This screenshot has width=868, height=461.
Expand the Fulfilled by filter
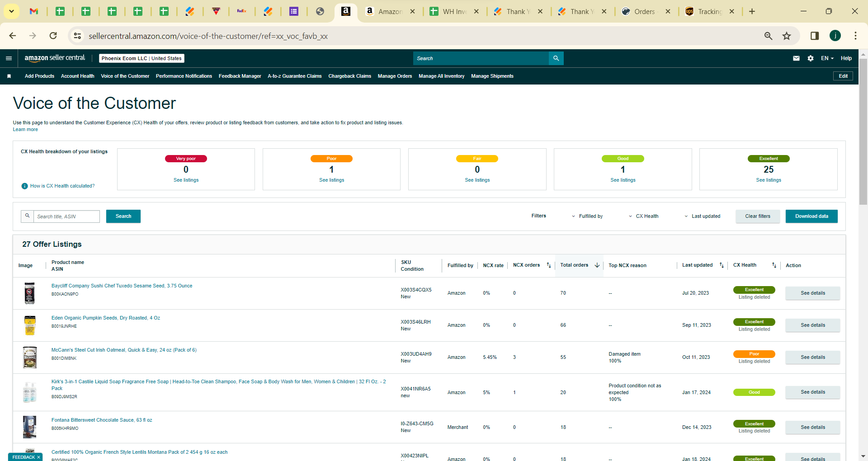coord(587,216)
